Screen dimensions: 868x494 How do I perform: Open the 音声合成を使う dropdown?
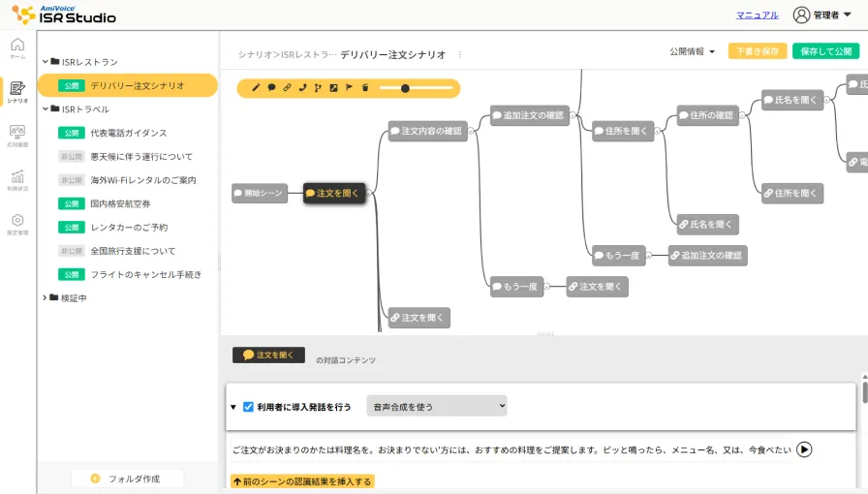click(x=436, y=407)
